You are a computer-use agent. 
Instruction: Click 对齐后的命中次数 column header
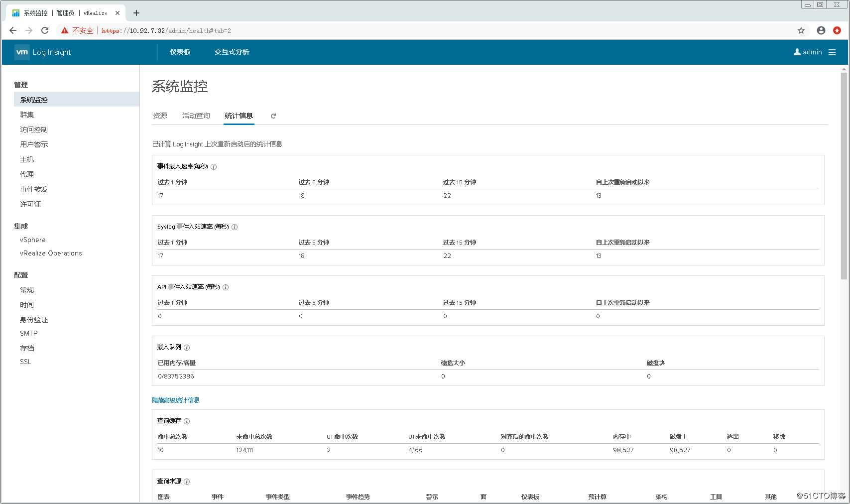[525, 437]
